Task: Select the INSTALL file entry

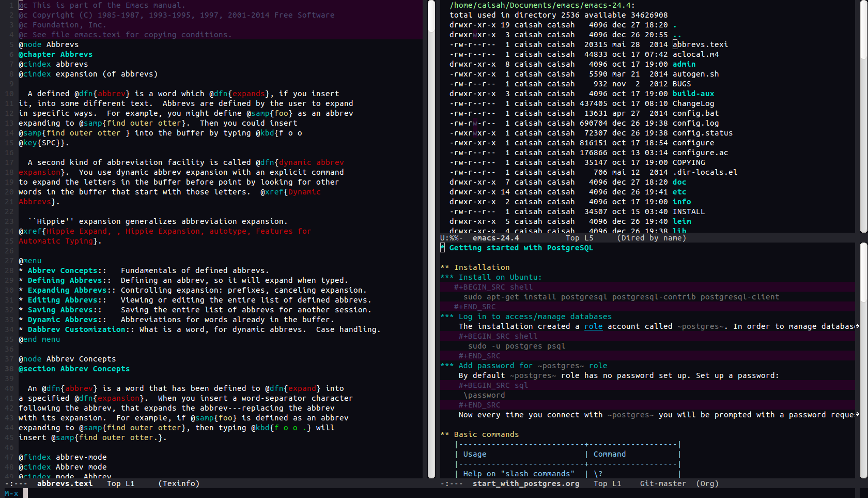Action: click(689, 212)
